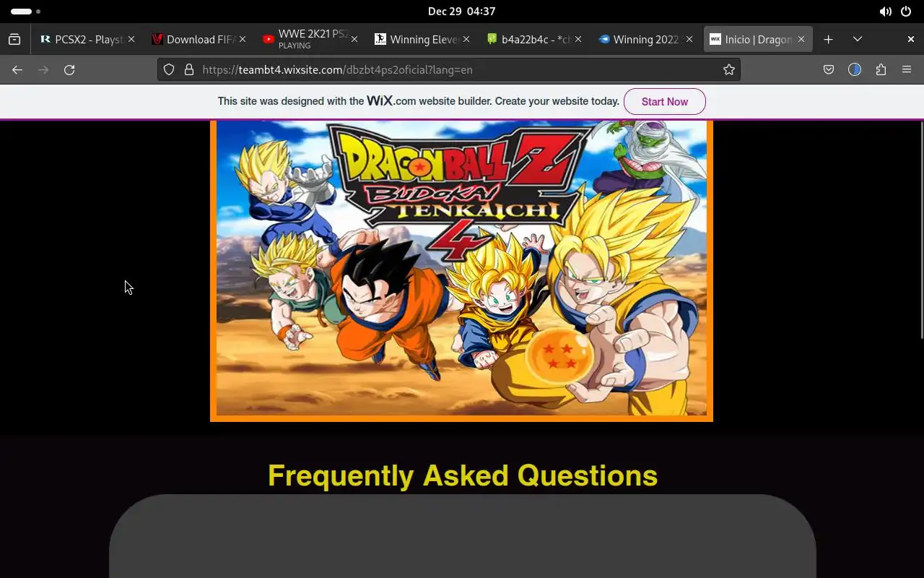Viewport: 924px width, 578px height.
Task: Click the Dragon Ball Z Budokai Tenkaichi 4 image
Action: [461, 271]
